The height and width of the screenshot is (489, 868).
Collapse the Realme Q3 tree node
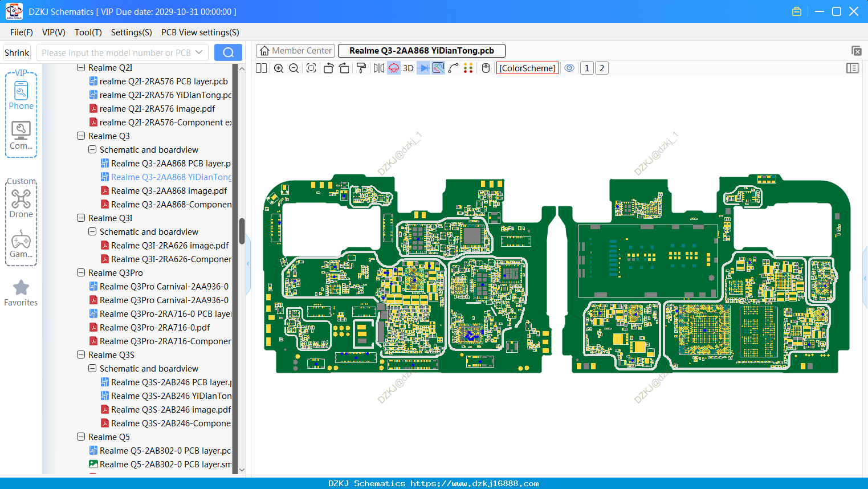coord(81,136)
